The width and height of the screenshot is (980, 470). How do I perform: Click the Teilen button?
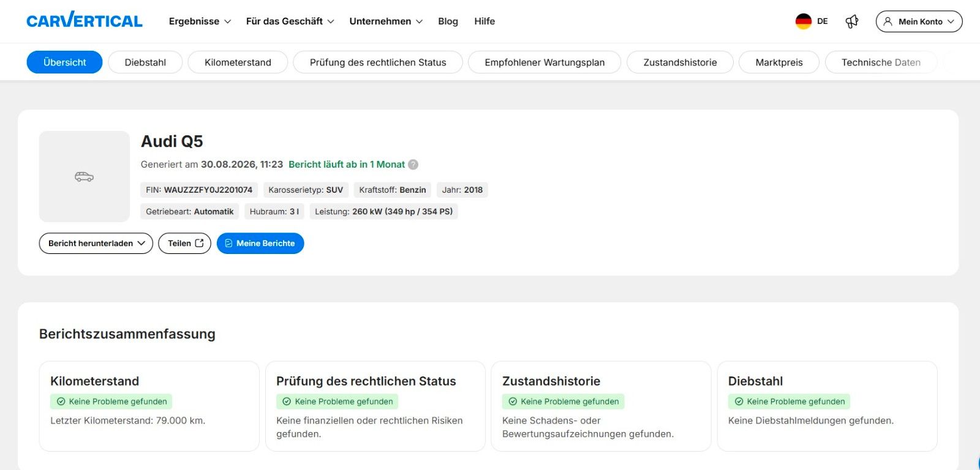(x=184, y=243)
